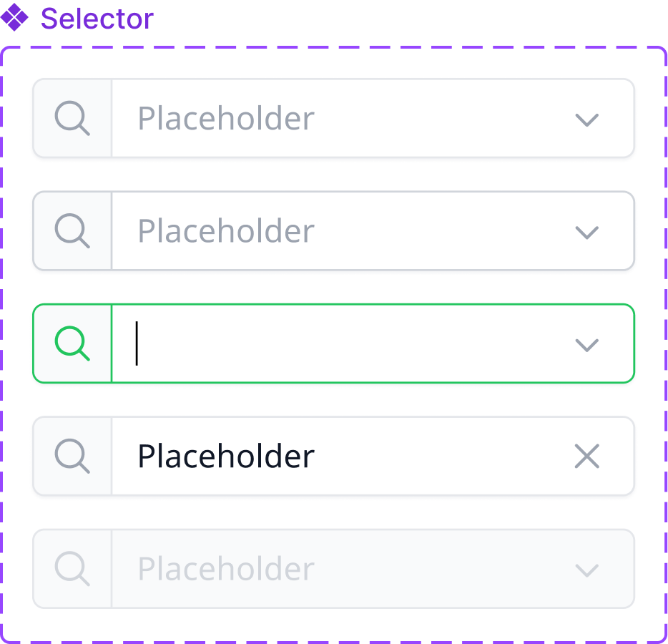Image resolution: width=668 pixels, height=644 pixels.
Task: Click the faded search icon in the disabled selector
Action: pyautogui.click(x=72, y=569)
